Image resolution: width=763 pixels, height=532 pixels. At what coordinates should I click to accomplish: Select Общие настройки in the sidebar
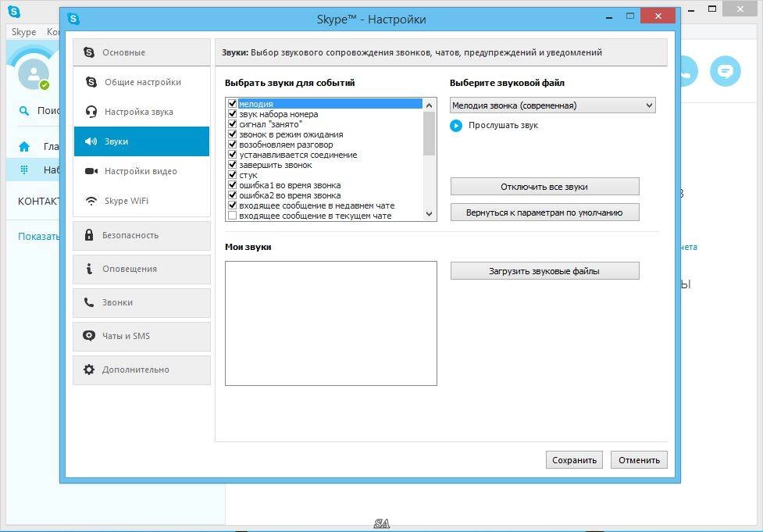[x=141, y=82]
